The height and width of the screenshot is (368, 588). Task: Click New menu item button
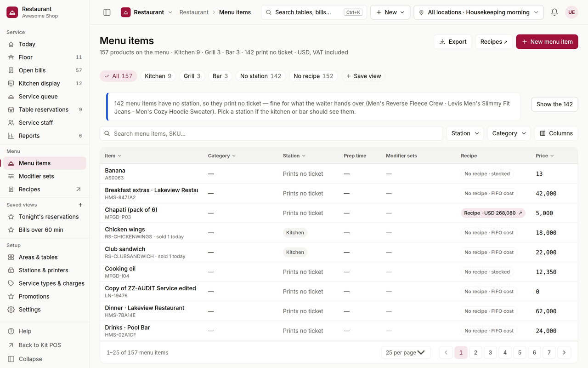(547, 42)
